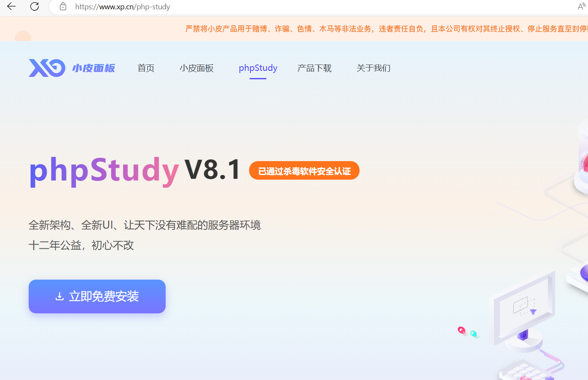Open Read aloud icon in address bar
This screenshot has width=588, height=380.
(582, 6)
